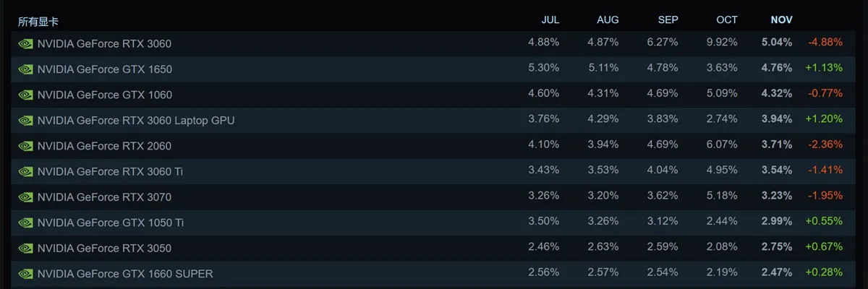Click the NVIDIA logo beside GTX 1650
The width and height of the screenshot is (868, 289).
(25, 69)
